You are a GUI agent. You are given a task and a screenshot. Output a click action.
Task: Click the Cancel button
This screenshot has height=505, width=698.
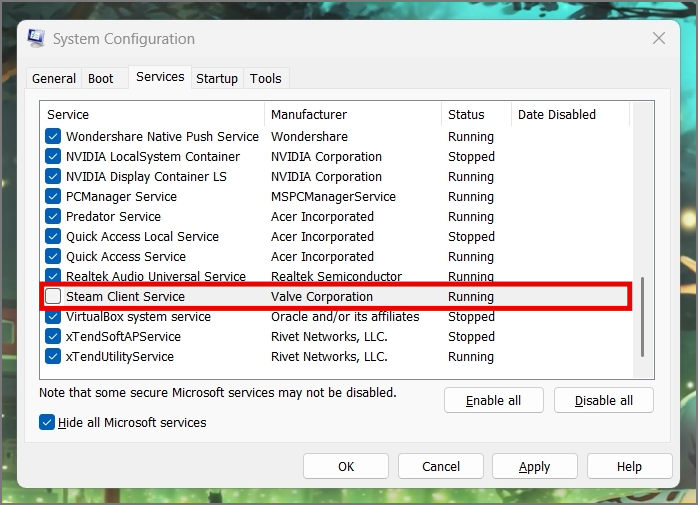pyautogui.click(x=441, y=466)
